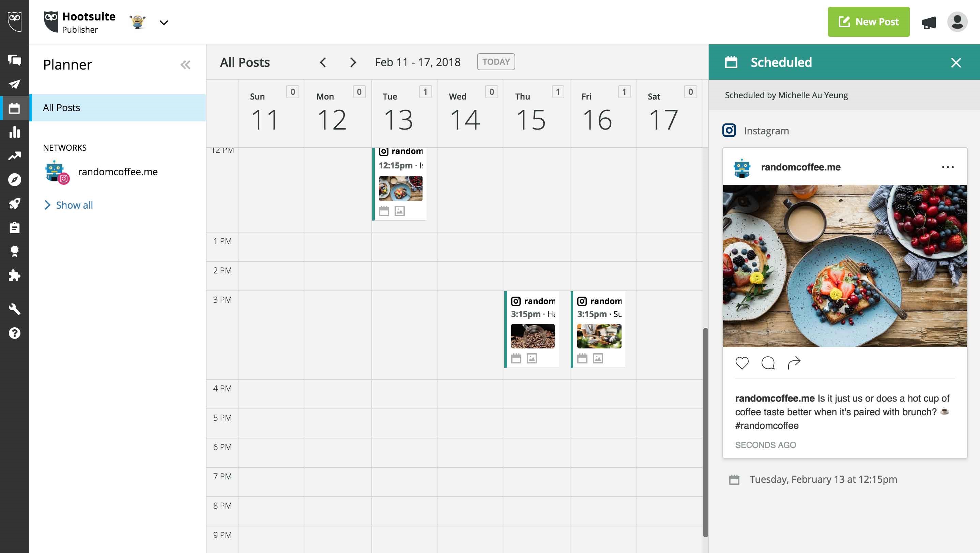Click the image icon on Tuesday post card
Image resolution: width=980 pixels, height=553 pixels.
click(x=399, y=211)
